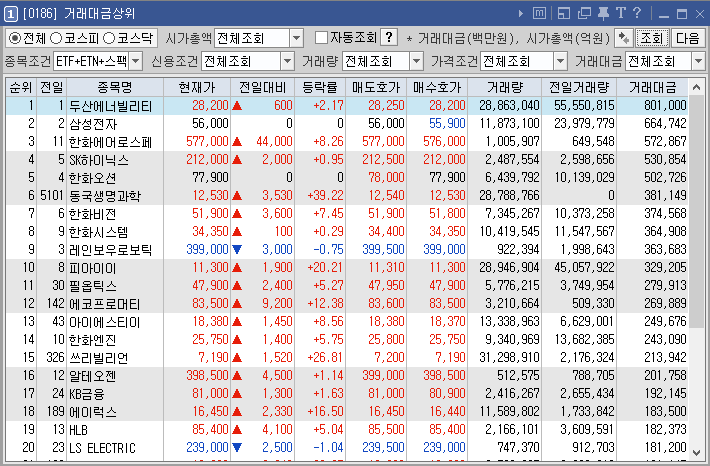Click the 다음 button
This screenshot has height=466, width=710.
coord(688,38)
